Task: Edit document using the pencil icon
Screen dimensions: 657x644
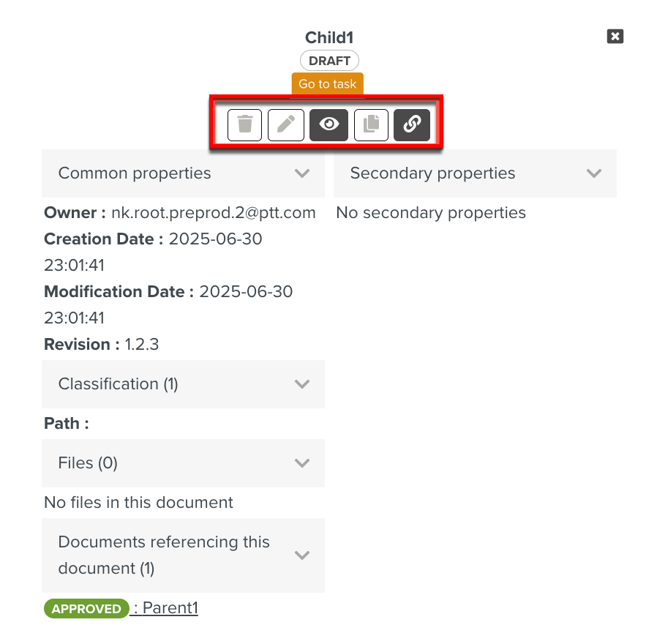Action: [x=285, y=124]
